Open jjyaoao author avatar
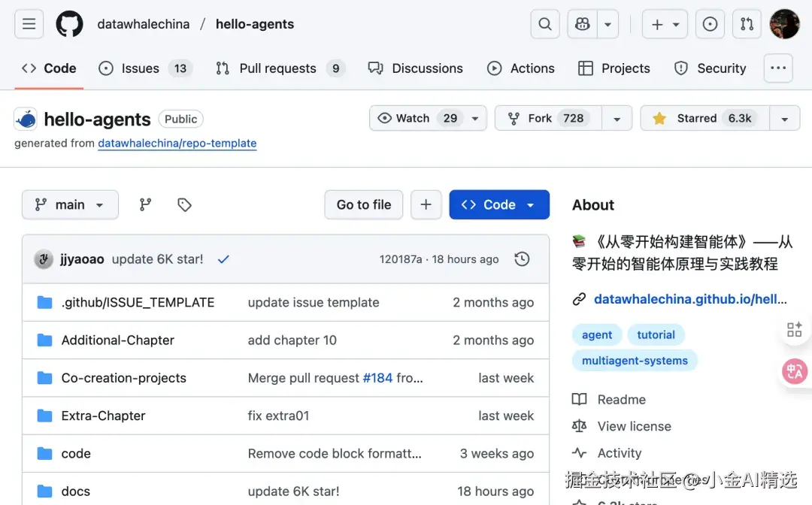Image resolution: width=812 pixels, height=505 pixels. (x=44, y=259)
